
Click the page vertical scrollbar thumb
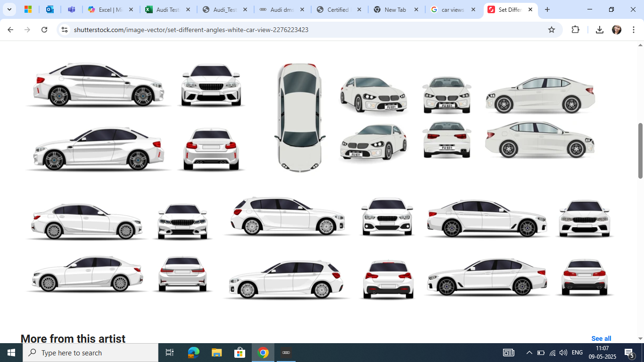pyautogui.click(x=640, y=151)
